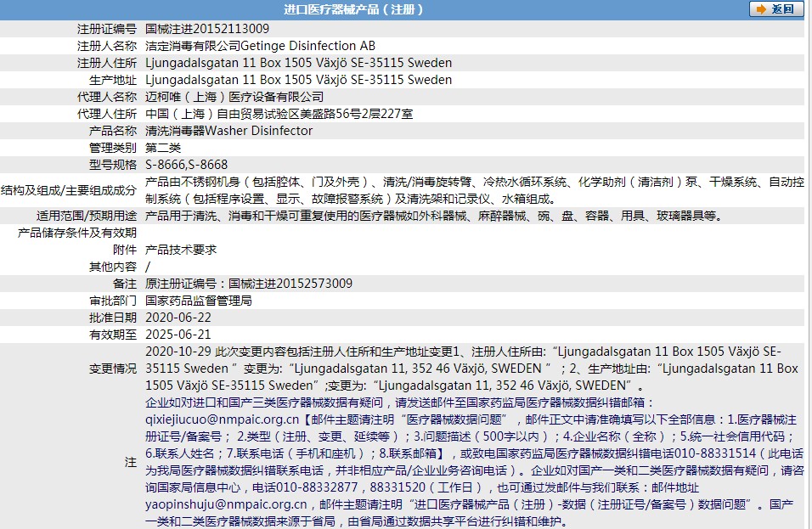Click the 变更情况 2020-10-29 change text
The image size is (812, 529).
coord(471,368)
